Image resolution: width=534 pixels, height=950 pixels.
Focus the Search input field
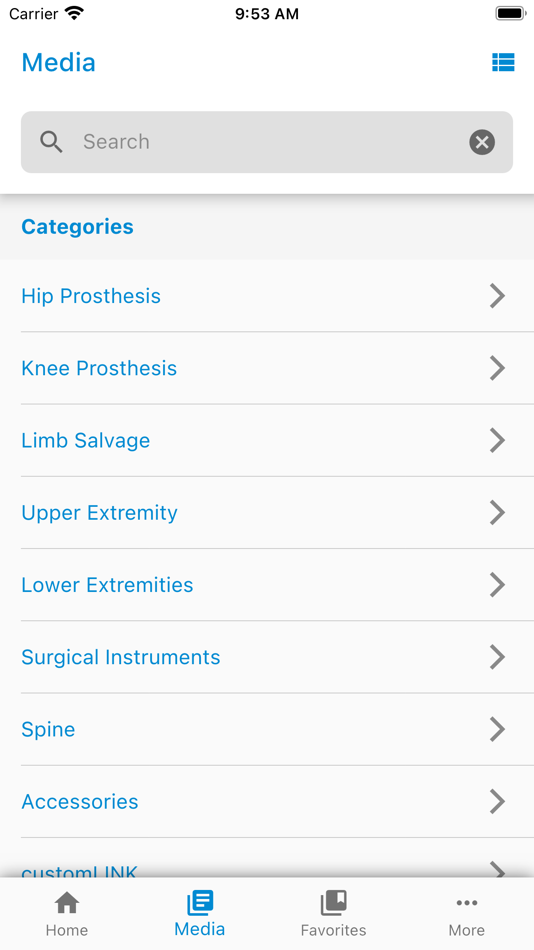click(267, 142)
